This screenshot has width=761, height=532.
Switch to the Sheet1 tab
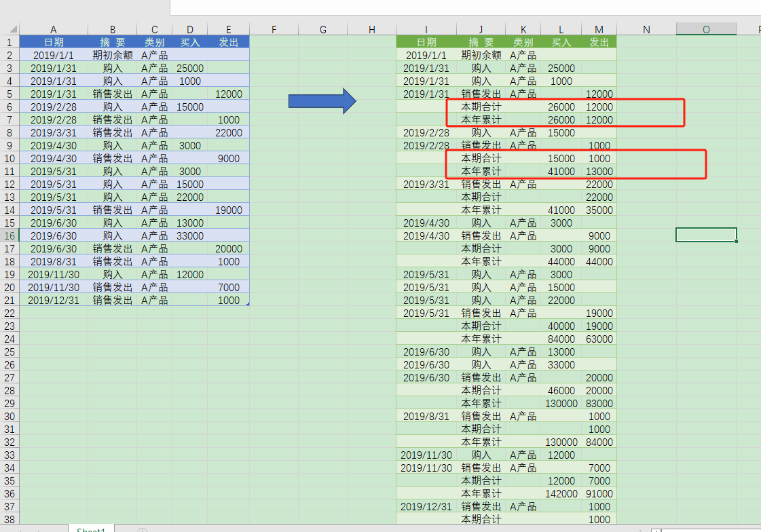tap(89, 529)
